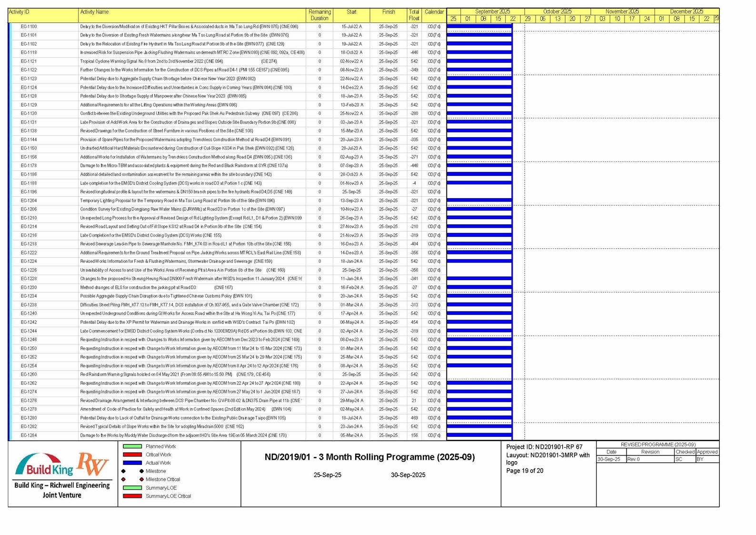This screenshot has width=756, height=535.
Task: Click the October 2025 timeline header
Action: (557, 11)
